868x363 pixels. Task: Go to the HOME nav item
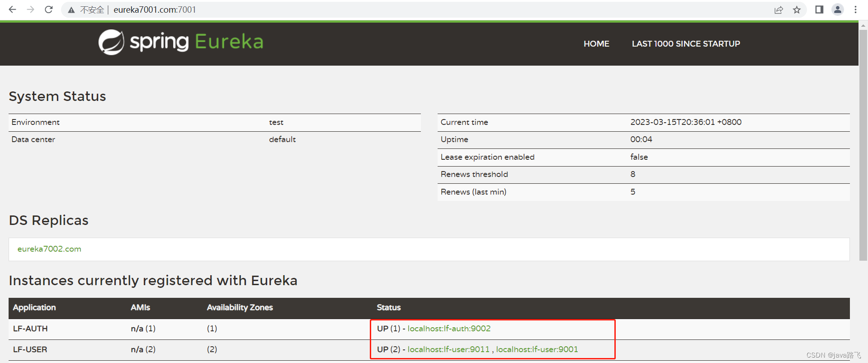tap(596, 44)
